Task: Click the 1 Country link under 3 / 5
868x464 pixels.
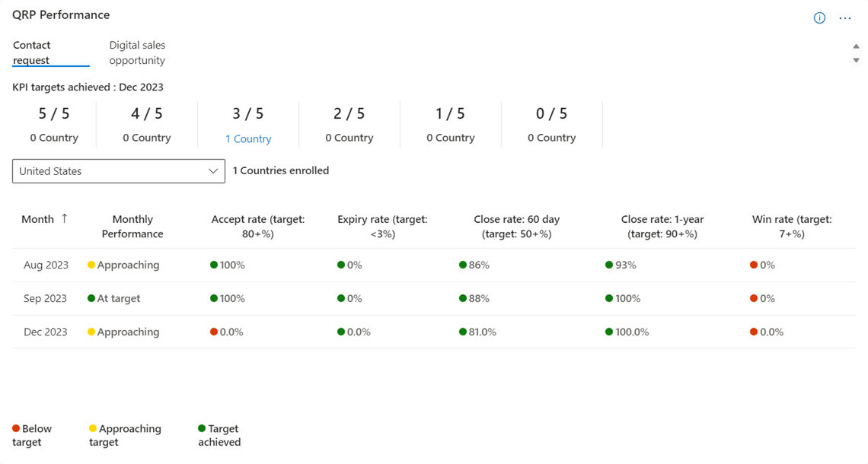Action: tap(248, 138)
